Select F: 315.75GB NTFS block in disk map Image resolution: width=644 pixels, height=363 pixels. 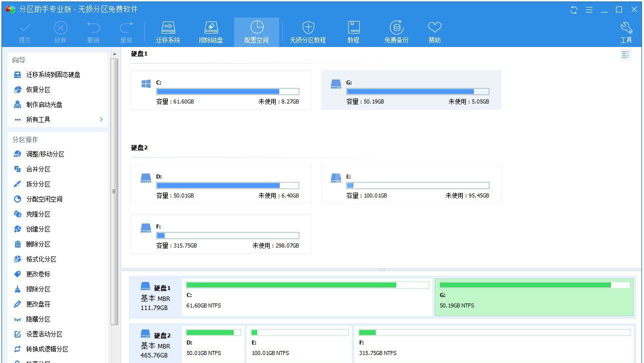494,344
